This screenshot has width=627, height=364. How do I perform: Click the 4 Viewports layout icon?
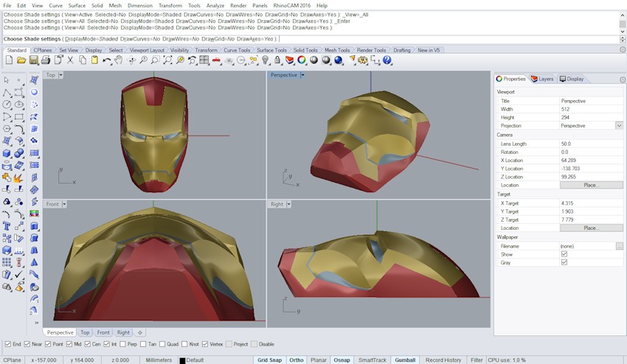point(204,60)
